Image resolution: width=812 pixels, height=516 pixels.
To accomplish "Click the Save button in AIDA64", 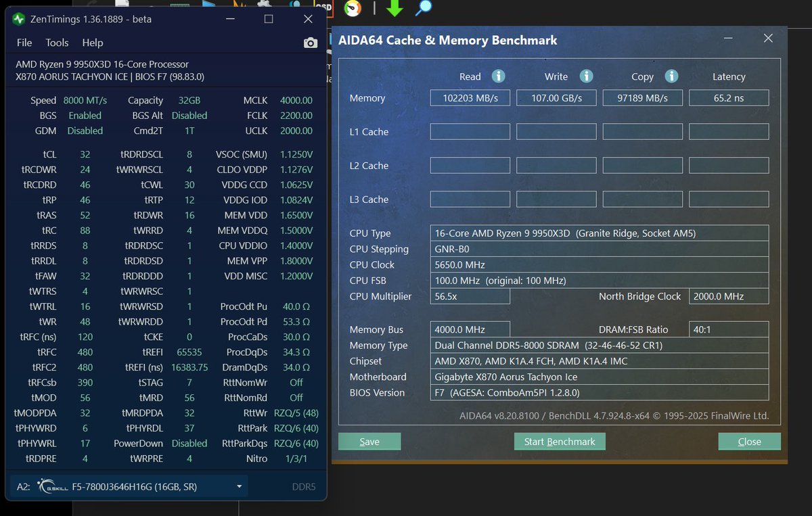I will pyautogui.click(x=369, y=442).
